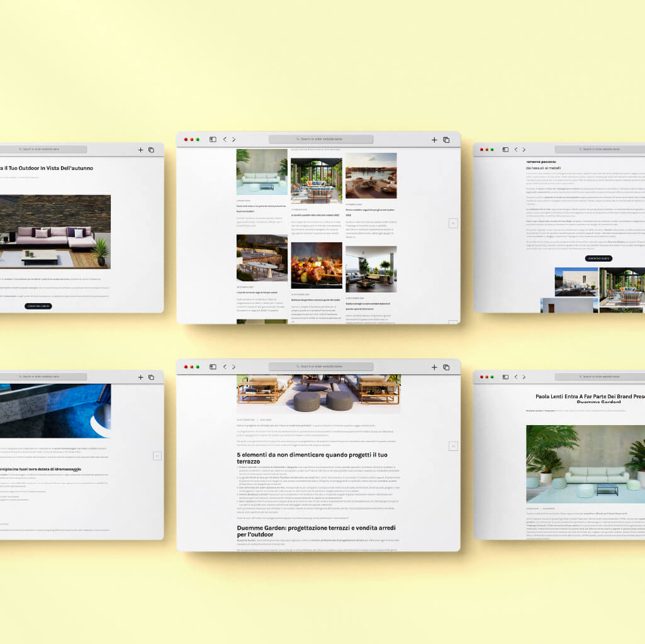The height and width of the screenshot is (644, 645).
Task: Open a new tab in top-center browser
Action: point(434,140)
